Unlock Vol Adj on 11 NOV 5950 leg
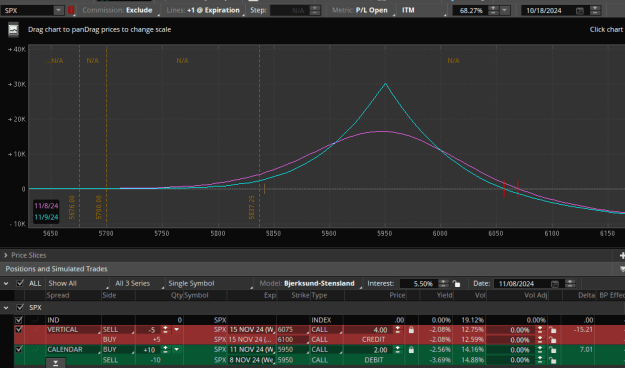The width and height of the screenshot is (625, 368). tap(552, 350)
